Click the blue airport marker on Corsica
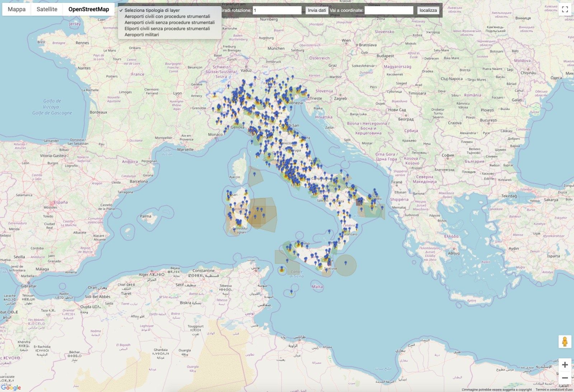The height and width of the screenshot is (392, 574). coord(255,174)
